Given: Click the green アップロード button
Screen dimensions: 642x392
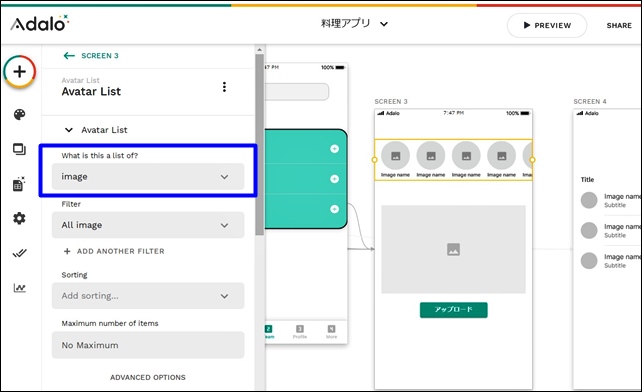Looking at the screenshot, I should [x=453, y=310].
